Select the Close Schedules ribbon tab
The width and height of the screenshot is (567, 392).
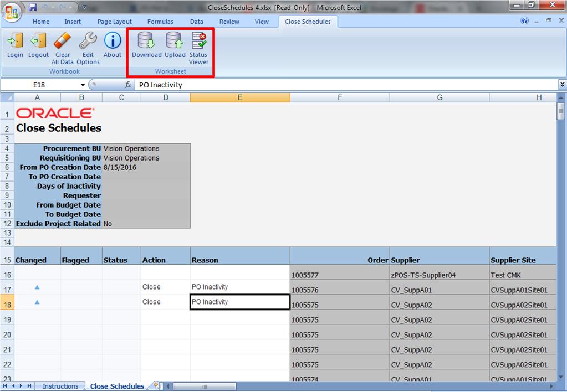tap(308, 22)
